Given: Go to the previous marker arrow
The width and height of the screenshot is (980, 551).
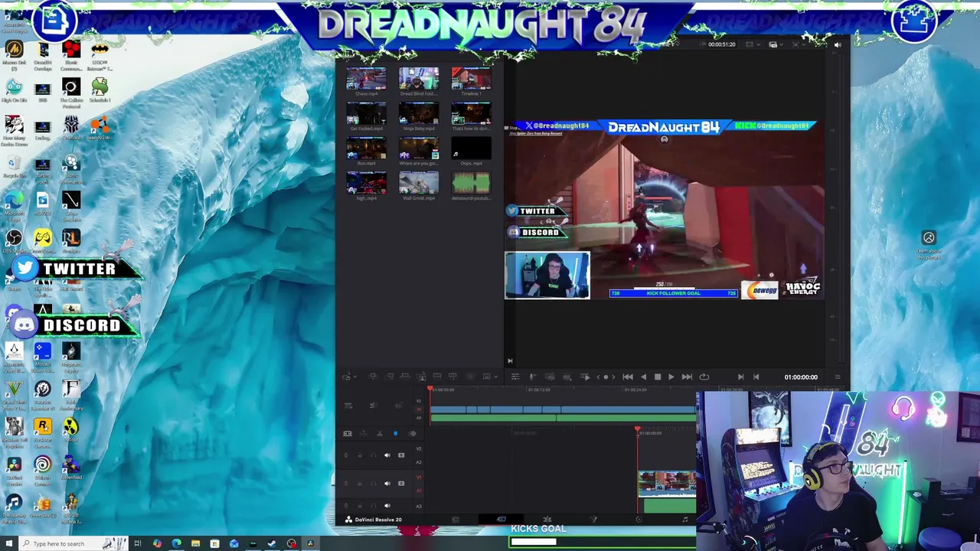Looking at the screenshot, I should [x=599, y=377].
